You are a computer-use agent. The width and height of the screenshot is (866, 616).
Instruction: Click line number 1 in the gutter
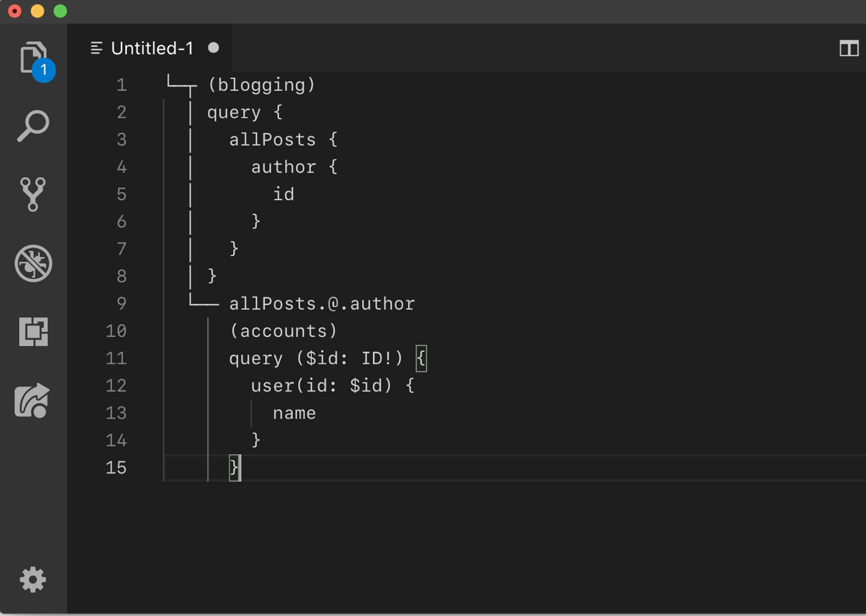[121, 85]
